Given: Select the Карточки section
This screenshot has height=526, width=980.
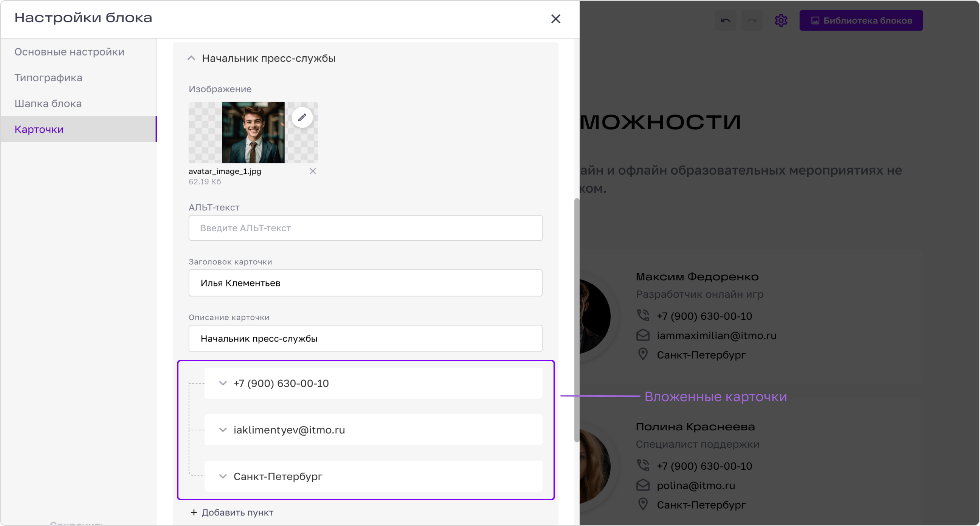Looking at the screenshot, I should pyautogui.click(x=78, y=129).
